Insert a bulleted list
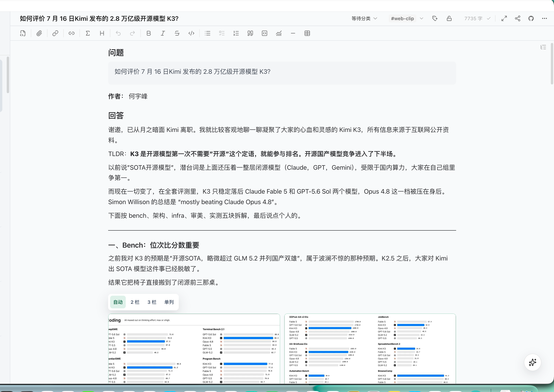554x392 pixels. pos(208,33)
